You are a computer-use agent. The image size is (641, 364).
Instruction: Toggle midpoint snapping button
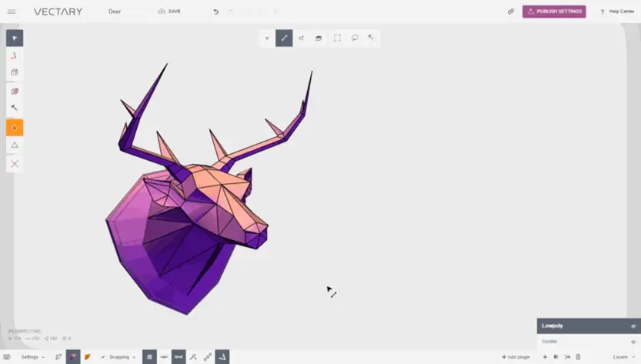click(x=164, y=357)
